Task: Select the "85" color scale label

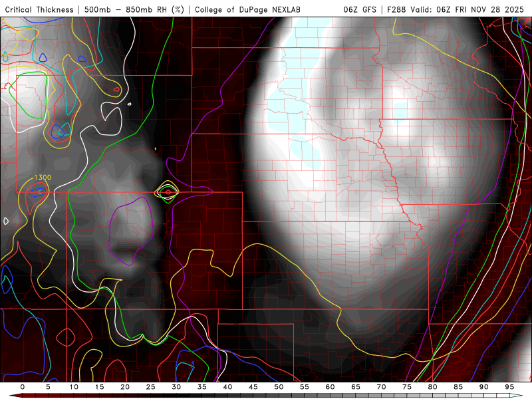Action: click(x=458, y=387)
